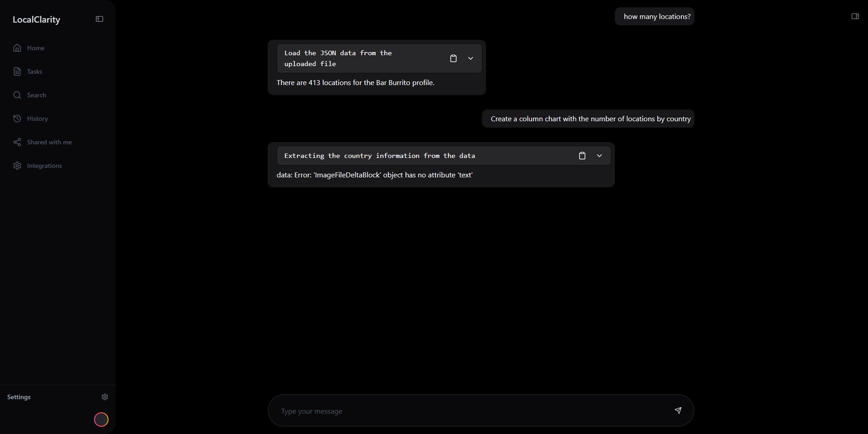Open the History menu item
Image resolution: width=868 pixels, height=434 pixels.
click(38, 119)
